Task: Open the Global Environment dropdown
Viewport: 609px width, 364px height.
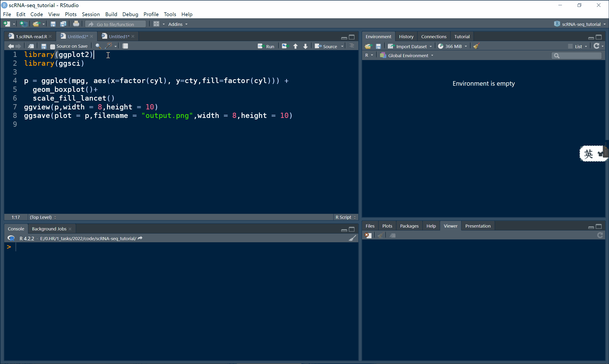Action: pyautogui.click(x=408, y=56)
